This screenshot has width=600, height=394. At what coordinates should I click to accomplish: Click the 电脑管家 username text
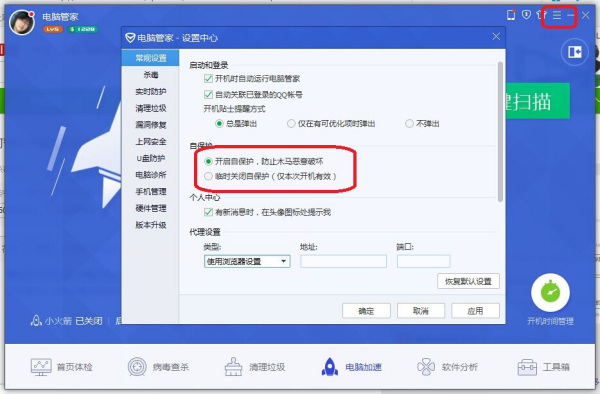(60, 17)
